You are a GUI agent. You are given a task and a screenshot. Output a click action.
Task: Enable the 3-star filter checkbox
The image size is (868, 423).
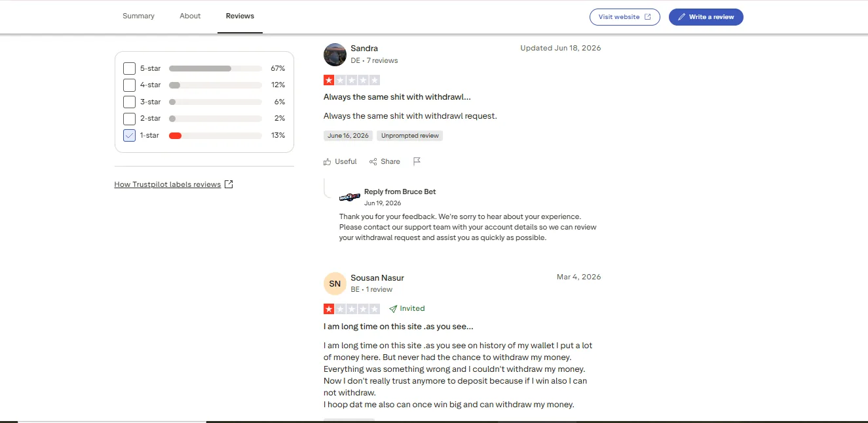(130, 102)
